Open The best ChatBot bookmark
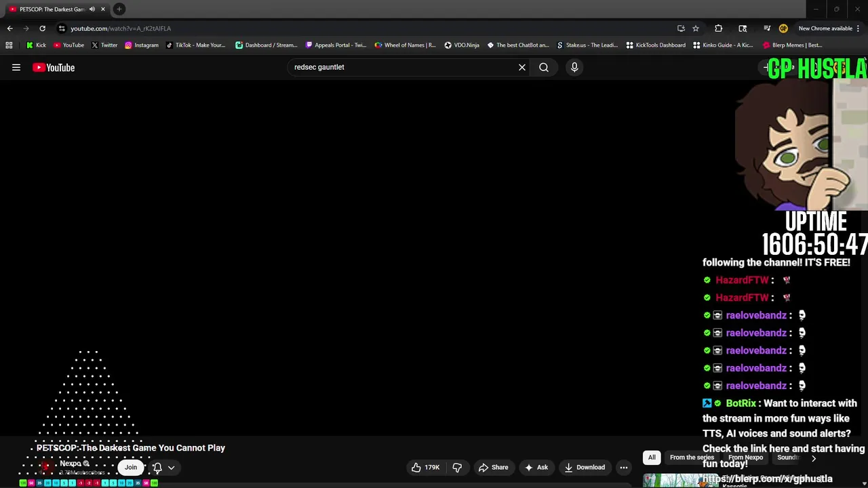 (x=517, y=45)
